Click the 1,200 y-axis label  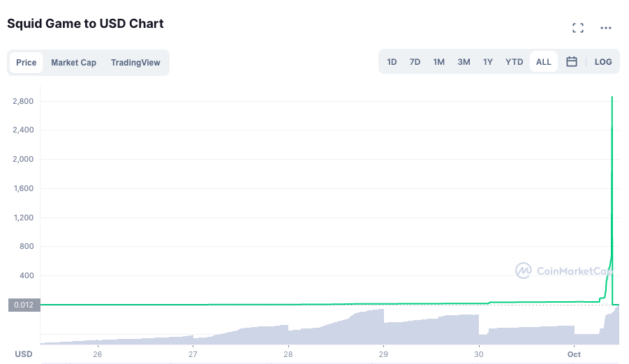(24, 218)
